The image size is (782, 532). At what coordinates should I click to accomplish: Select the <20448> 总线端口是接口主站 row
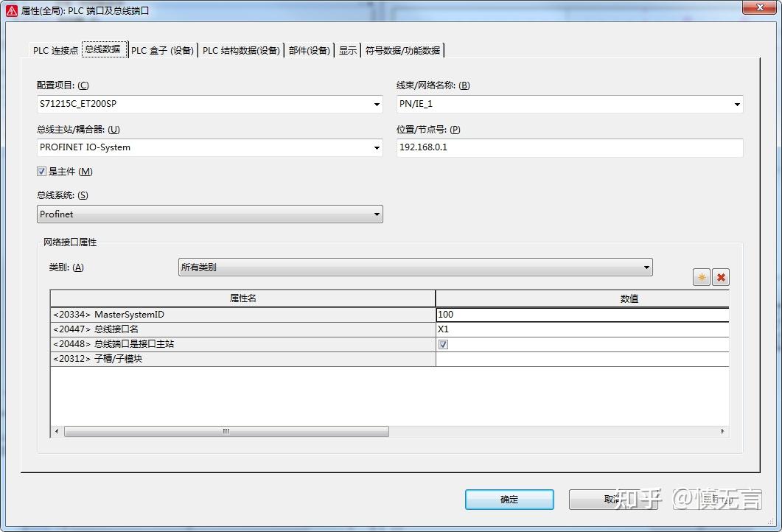pos(243,344)
